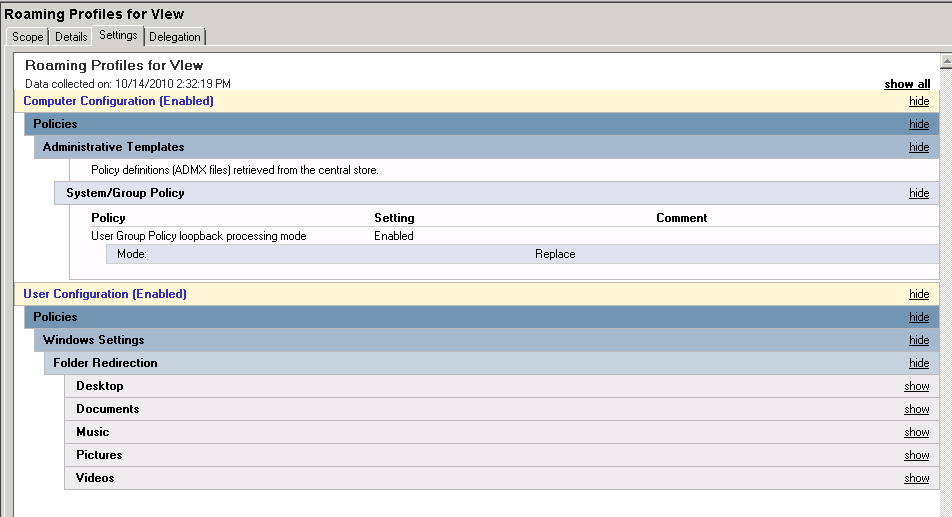Open the Delegation tab
This screenshot has width=952, height=517.
pyautogui.click(x=174, y=36)
